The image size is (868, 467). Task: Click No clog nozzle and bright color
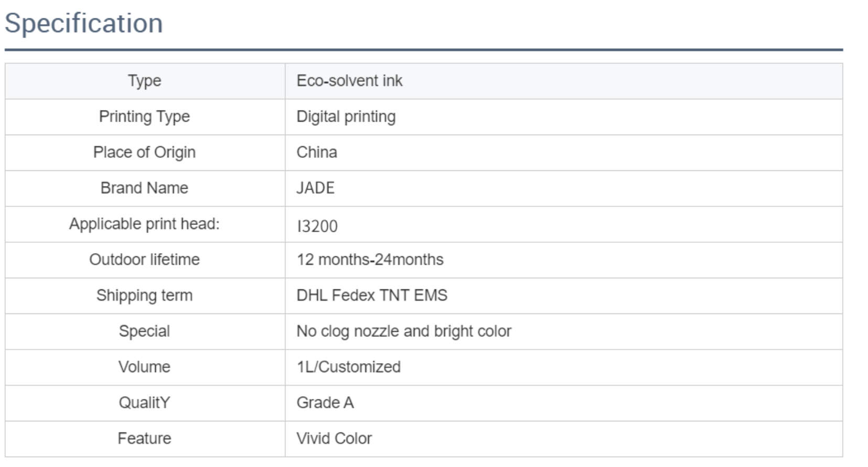coord(404,331)
